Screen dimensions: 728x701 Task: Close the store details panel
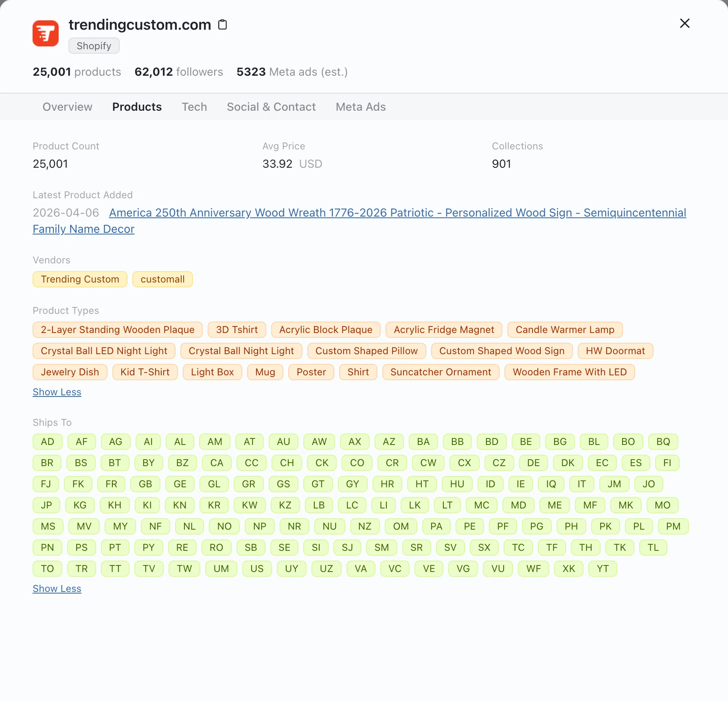(684, 24)
